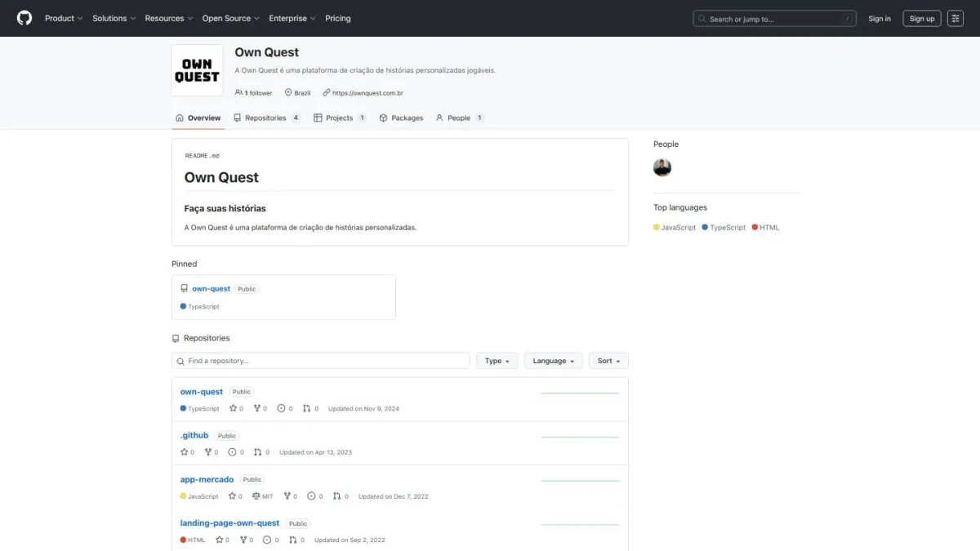Click the MIT license icon in app-mercado row
The height and width of the screenshot is (551, 980).
point(256,496)
